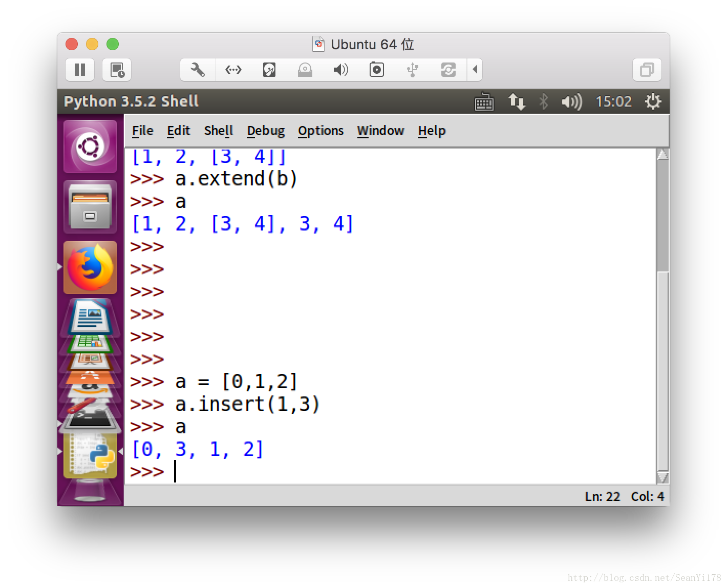
Task: Click the output [0, 3, 1, 2]
Action: point(198,449)
